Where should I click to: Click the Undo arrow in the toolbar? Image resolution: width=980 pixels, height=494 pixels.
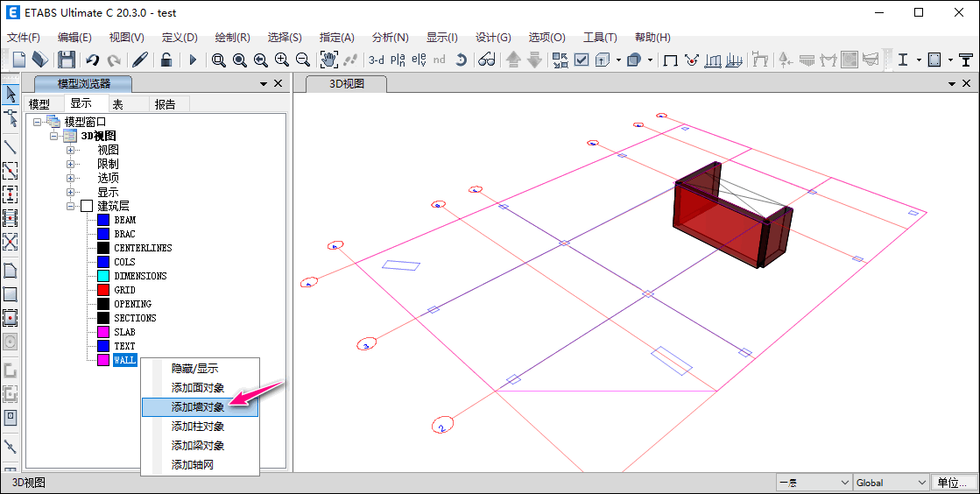(92, 60)
